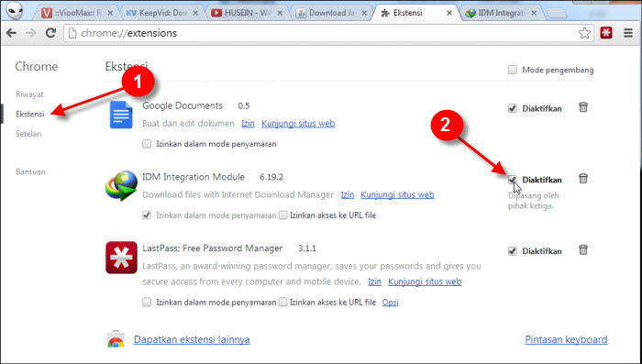642x364 pixels.
Task: Close the Ekstensi tab
Action: pos(449,13)
